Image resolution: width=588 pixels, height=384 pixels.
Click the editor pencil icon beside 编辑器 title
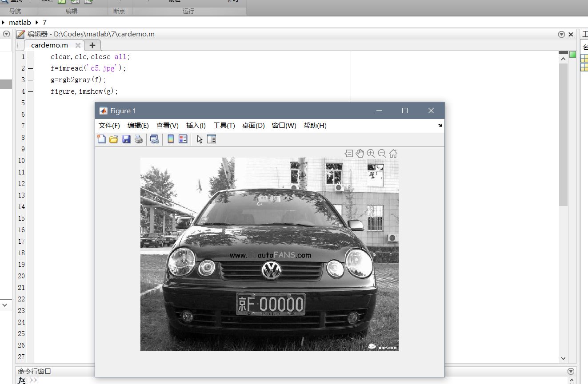pyautogui.click(x=20, y=34)
